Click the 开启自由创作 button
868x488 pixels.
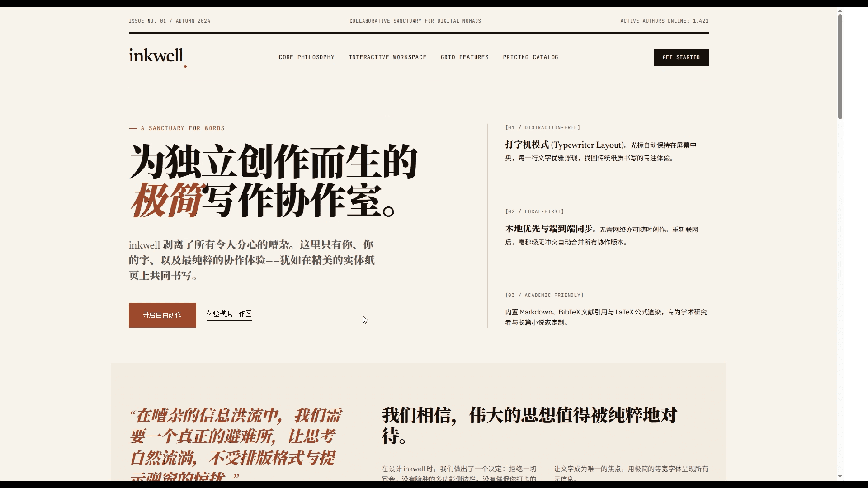click(x=162, y=315)
